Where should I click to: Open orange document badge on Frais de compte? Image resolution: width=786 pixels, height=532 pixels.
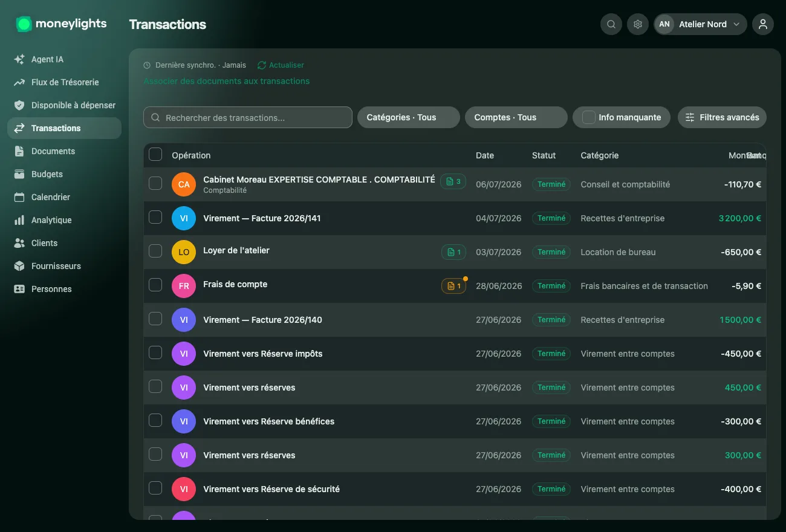click(x=453, y=286)
